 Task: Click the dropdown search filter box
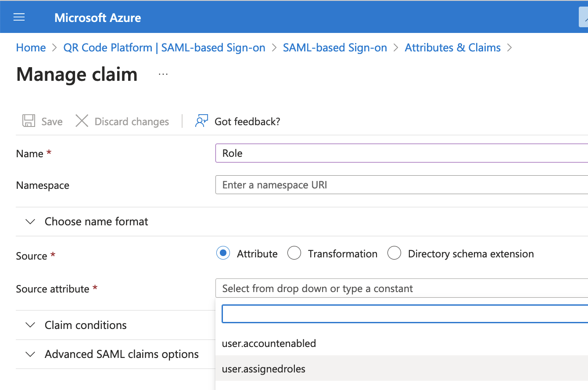[405, 314]
